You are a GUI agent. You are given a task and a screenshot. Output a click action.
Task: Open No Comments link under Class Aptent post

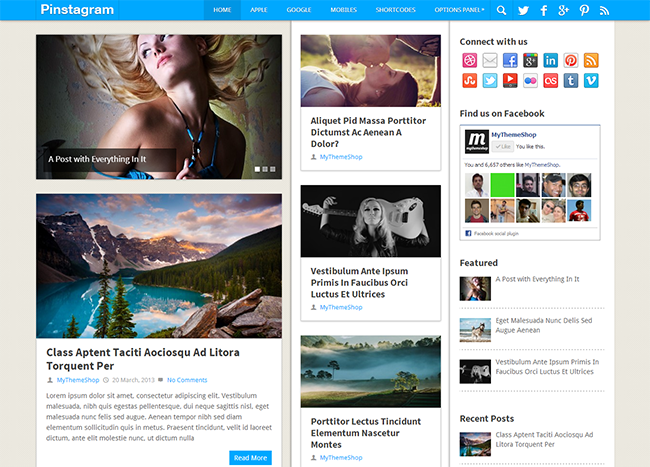coord(187,380)
